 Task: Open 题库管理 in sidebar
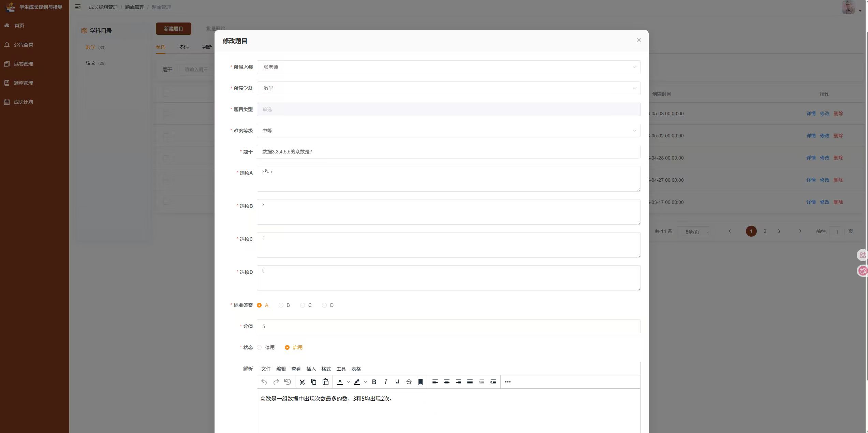click(x=24, y=83)
